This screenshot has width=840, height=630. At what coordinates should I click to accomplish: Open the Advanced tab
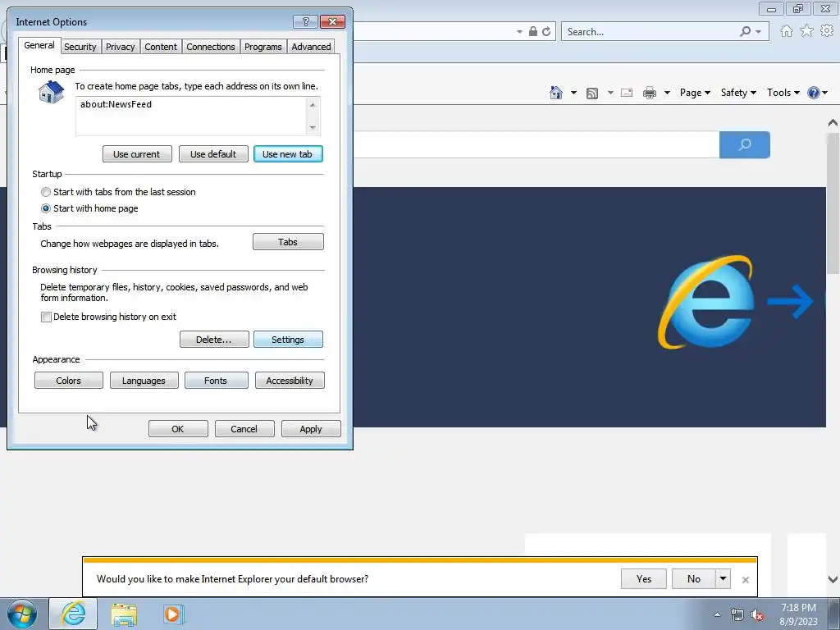(x=311, y=47)
